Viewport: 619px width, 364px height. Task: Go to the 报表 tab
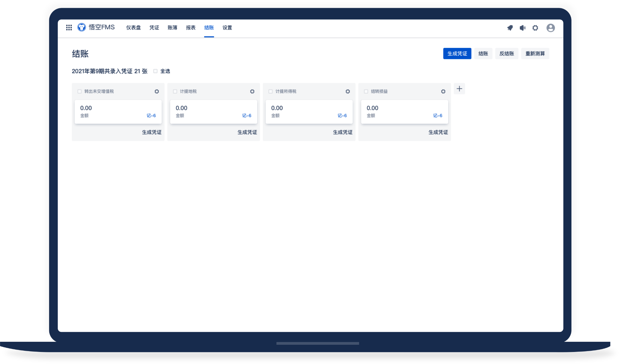[x=191, y=28]
